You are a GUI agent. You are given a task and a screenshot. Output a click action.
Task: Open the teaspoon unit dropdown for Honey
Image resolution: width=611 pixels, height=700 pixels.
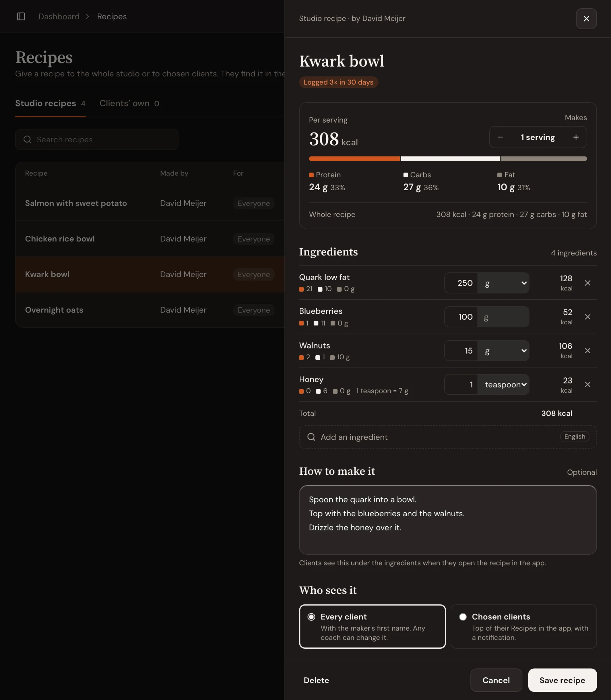tap(503, 384)
